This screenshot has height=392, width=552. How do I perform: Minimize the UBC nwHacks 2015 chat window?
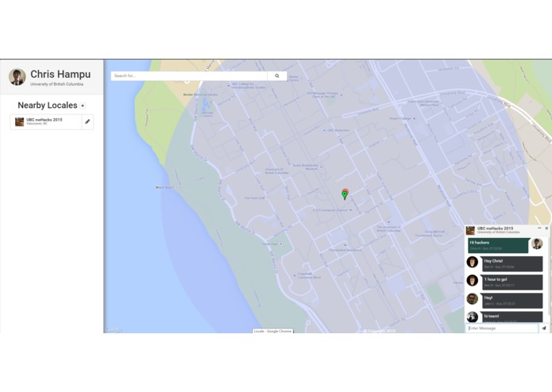(539, 229)
